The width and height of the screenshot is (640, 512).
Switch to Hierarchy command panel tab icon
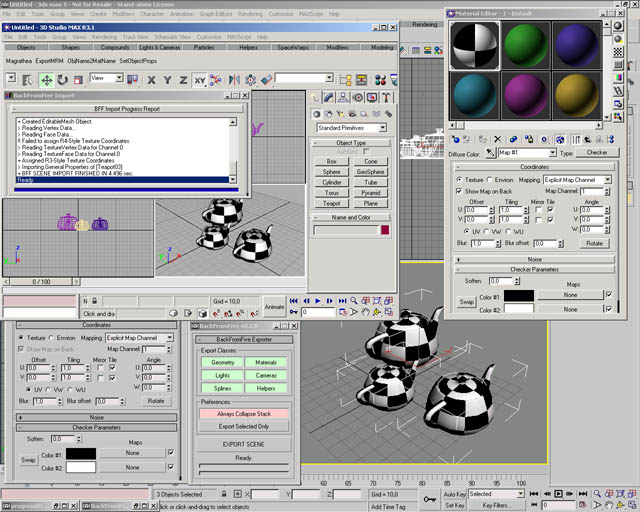[343, 98]
